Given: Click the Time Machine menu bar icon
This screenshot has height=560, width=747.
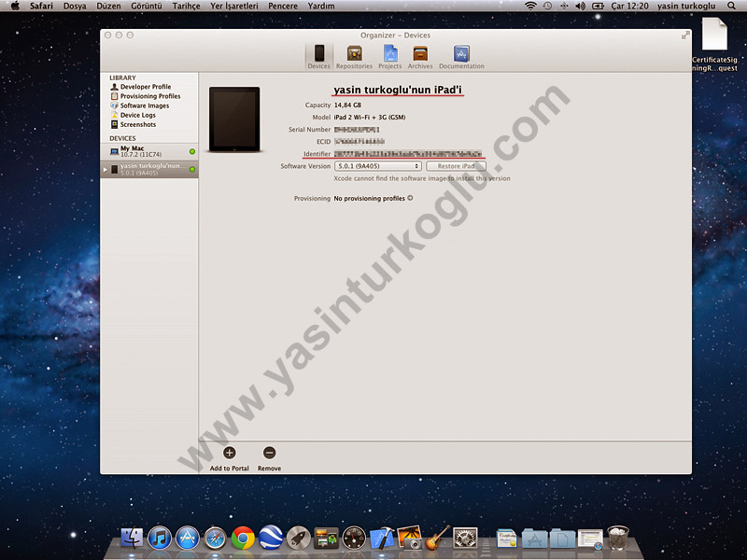Looking at the screenshot, I should pos(547,6).
